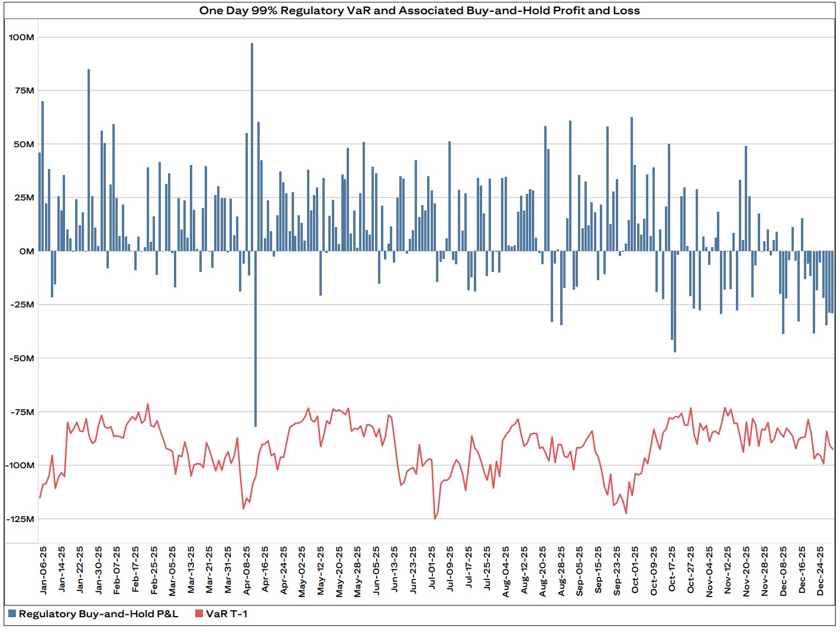The width and height of the screenshot is (840, 632).
Task: Select the Apr-08-25 x-axis date label
Action: click(x=247, y=570)
